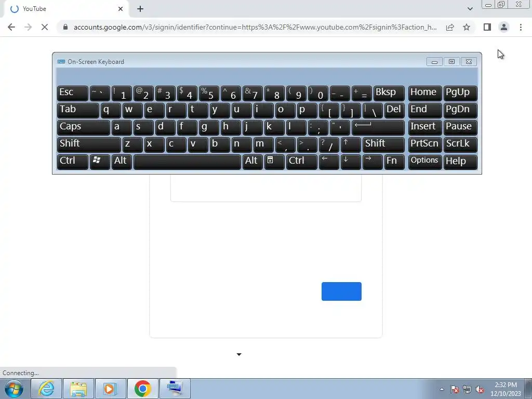The height and width of the screenshot is (399, 532).
Task: Launch Internet Explorer from taskbar
Action: (46, 389)
